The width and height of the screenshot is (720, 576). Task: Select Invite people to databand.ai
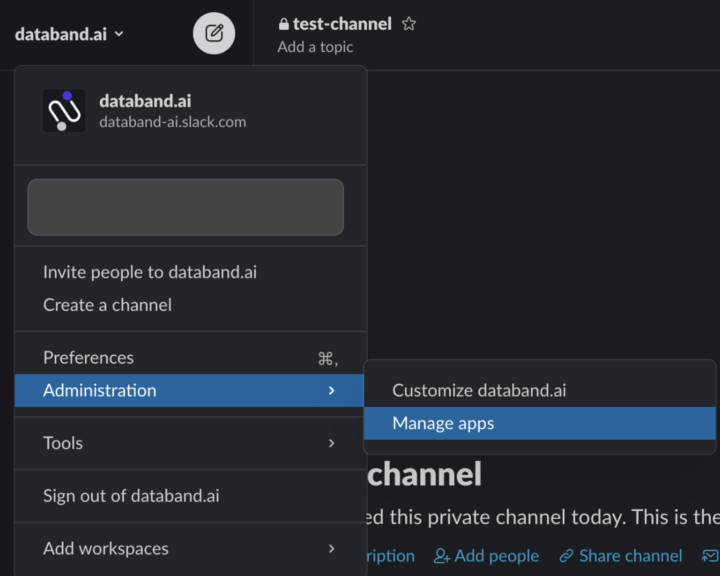[x=191, y=272]
